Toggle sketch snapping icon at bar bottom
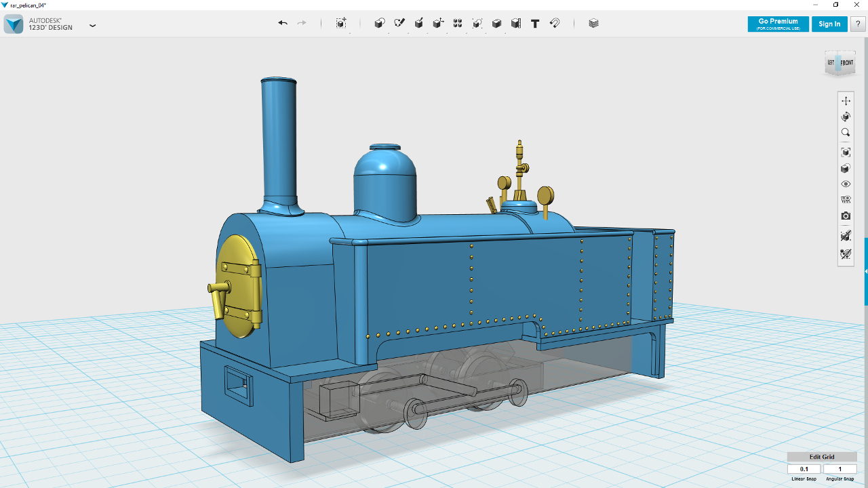The height and width of the screenshot is (488, 868). coord(846,254)
